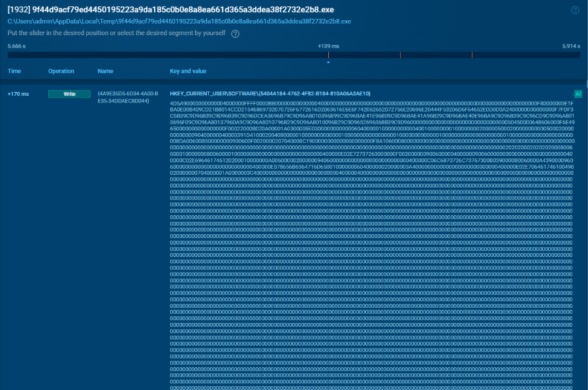Click the Name column header

pos(105,71)
